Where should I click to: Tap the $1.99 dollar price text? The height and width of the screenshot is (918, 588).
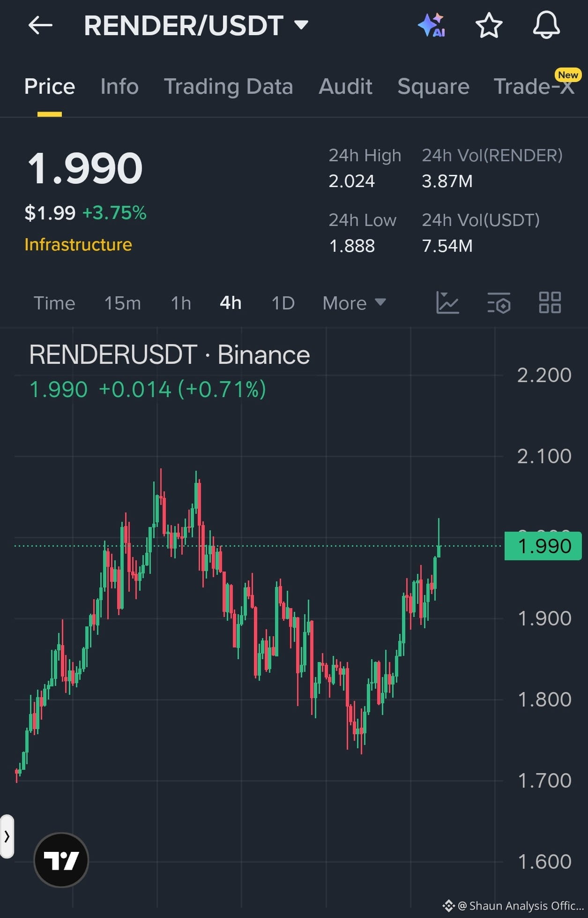(x=50, y=213)
